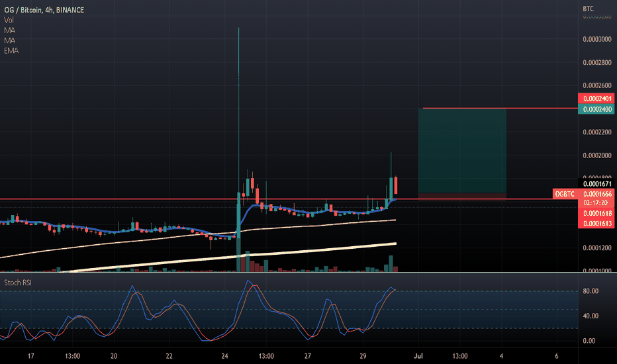This screenshot has width=617, height=364.
Task: Click date 4 on the time axis
Action: (501, 356)
